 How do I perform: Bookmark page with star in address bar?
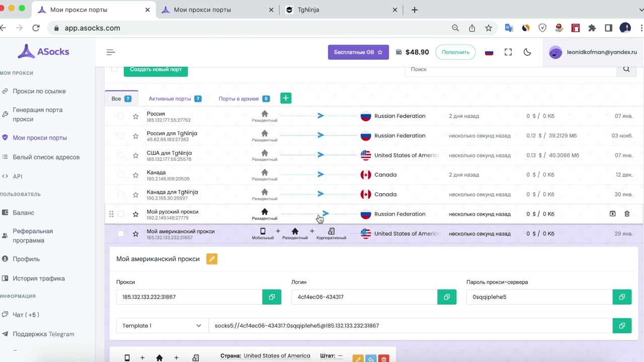point(489,28)
